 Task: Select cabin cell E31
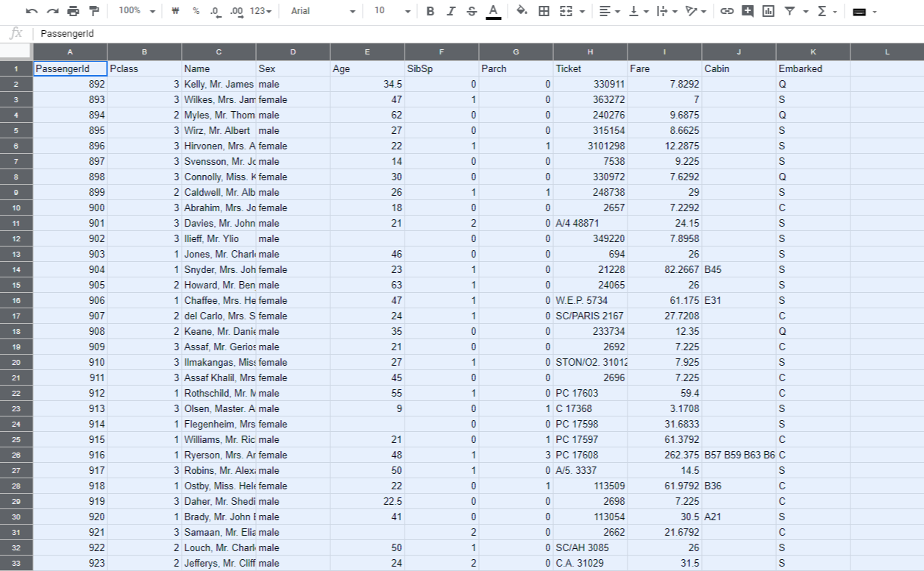pos(739,300)
